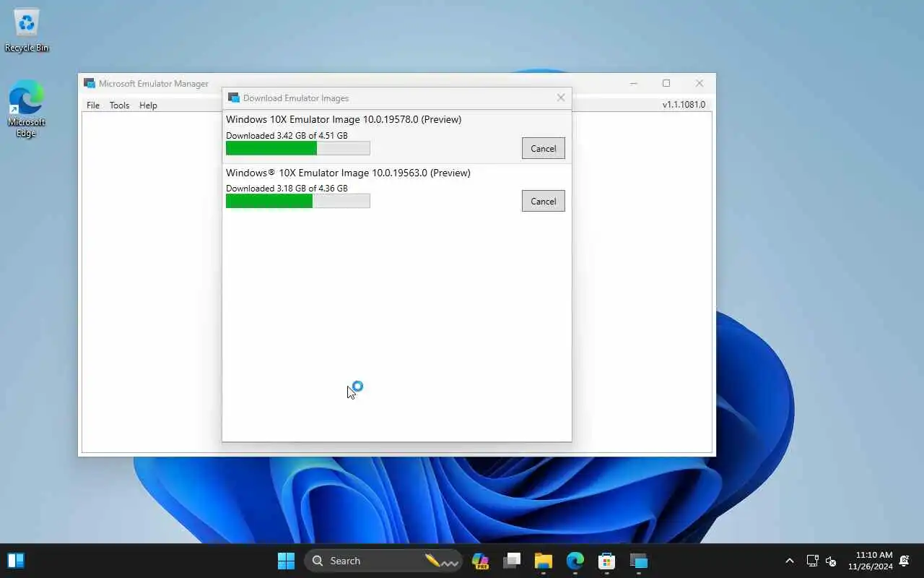The image size is (924, 578).
Task: Maximize the Microsoft Emulator Manager window
Action: pos(666,83)
